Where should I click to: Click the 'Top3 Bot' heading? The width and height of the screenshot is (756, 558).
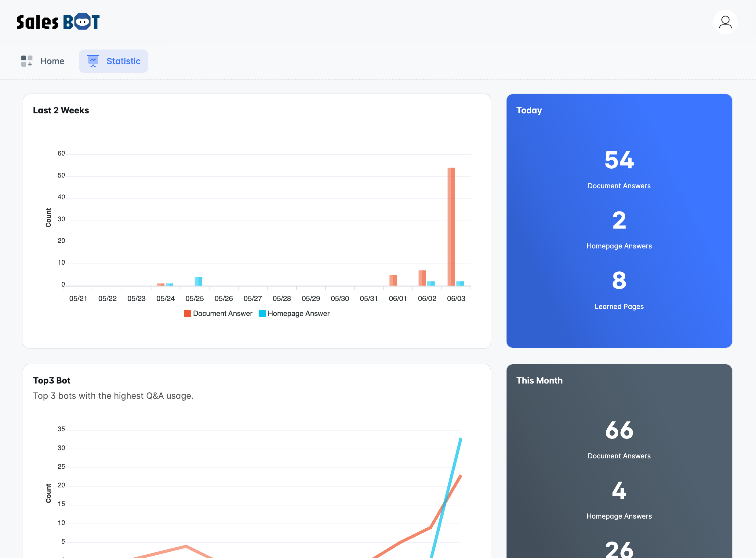click(52, 380)
